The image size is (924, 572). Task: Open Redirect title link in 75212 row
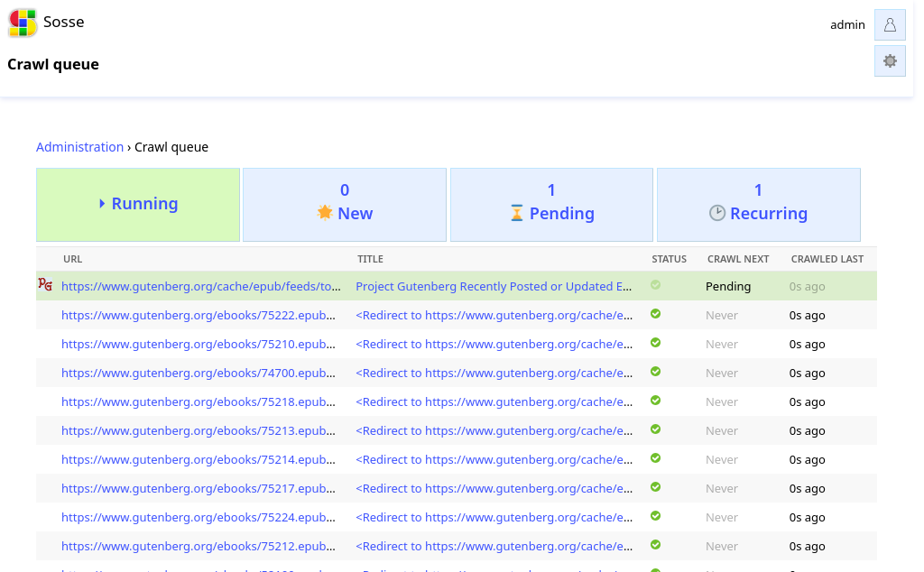[x=494, y=546]
